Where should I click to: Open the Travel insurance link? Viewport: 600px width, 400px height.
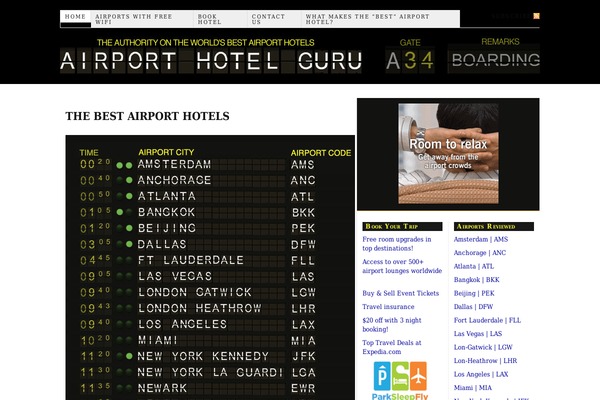388,307
